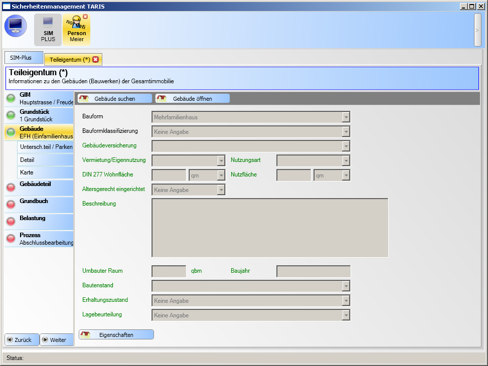
Task: Open the Karte sub-item
Action: pos(45,173)
